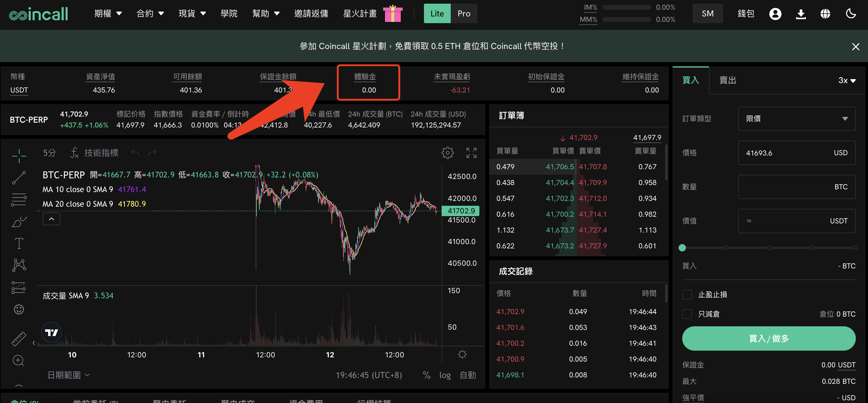Toggle log scale on chart
Image resolution: width=868 pixels, height=403 pixels.
point(445,375)
